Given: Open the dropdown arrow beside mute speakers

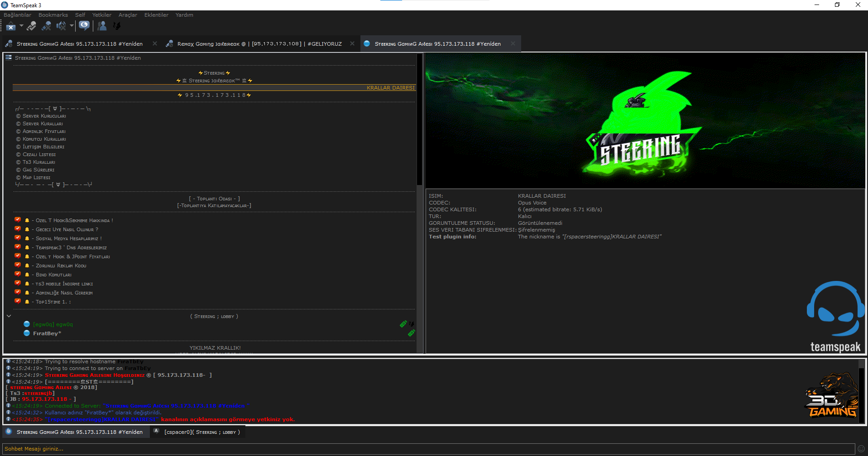Looking at the screenshot, I should (72, 26).
